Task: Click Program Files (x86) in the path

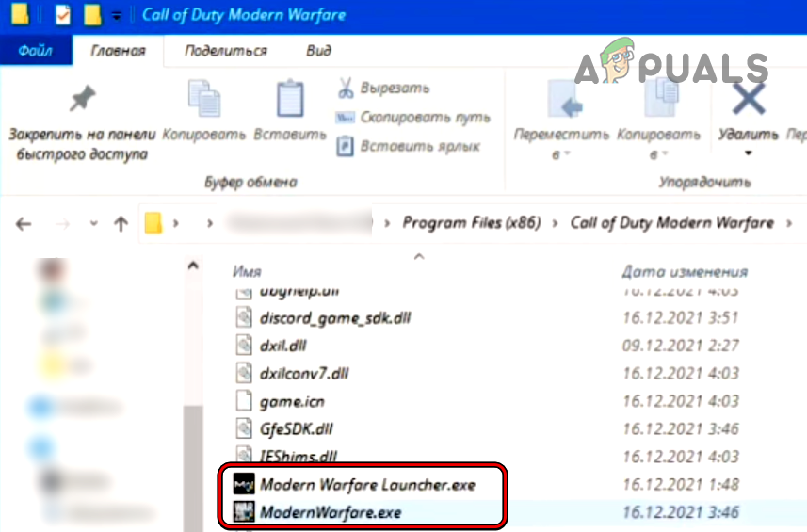Action: click(x=472, y=223)
